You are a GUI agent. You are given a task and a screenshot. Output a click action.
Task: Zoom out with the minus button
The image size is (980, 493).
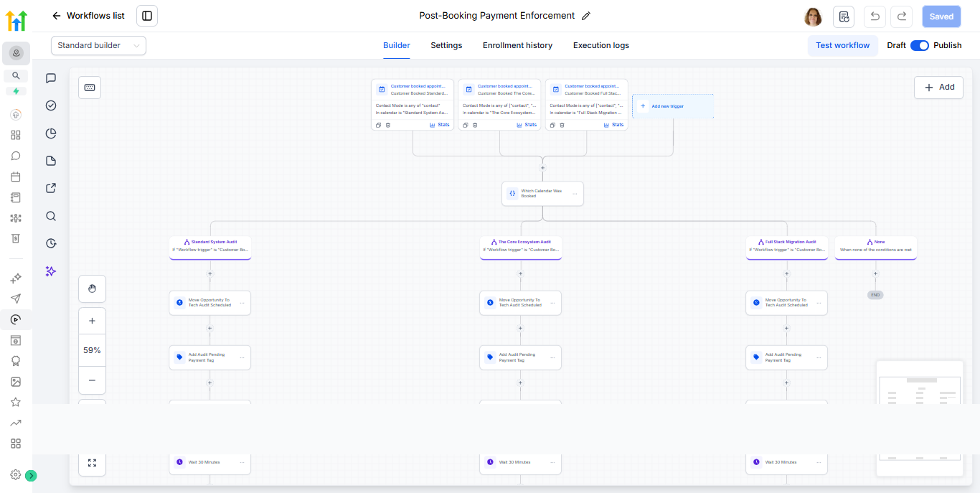(92, 380)
